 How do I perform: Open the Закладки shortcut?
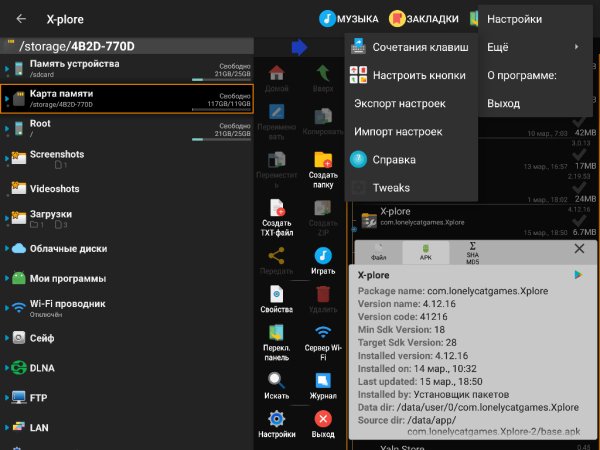point(424,19)
